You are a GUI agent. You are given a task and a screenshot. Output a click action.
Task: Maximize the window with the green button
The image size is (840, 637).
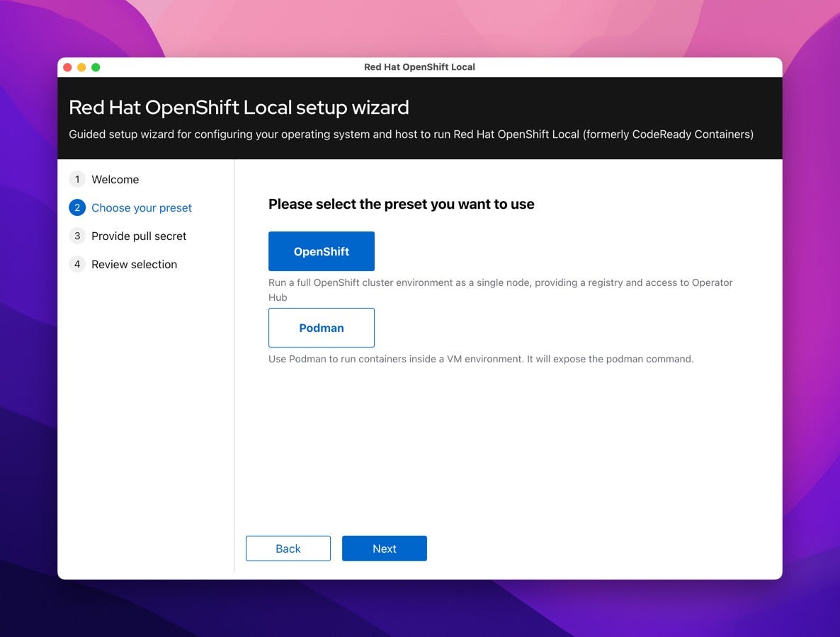pos(96,67)
